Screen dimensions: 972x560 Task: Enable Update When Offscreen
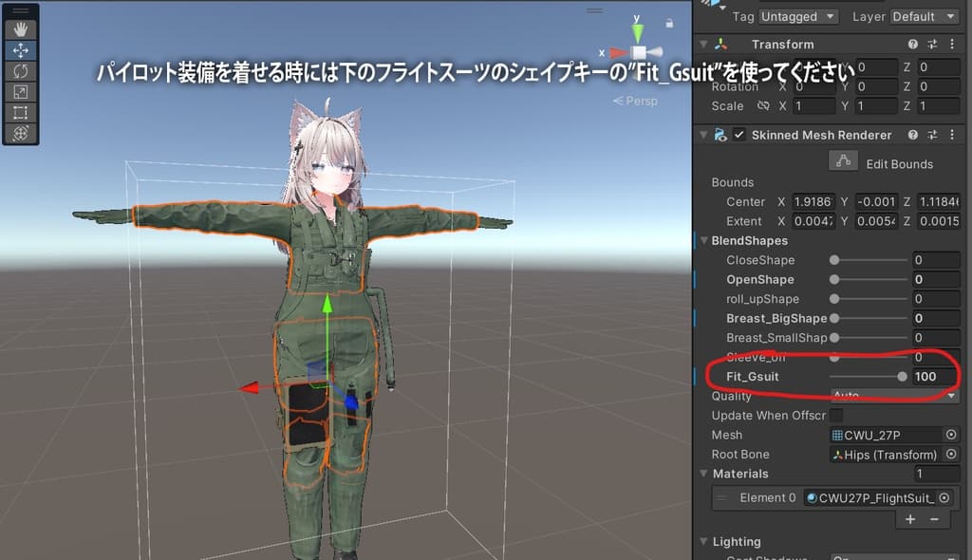836,415
